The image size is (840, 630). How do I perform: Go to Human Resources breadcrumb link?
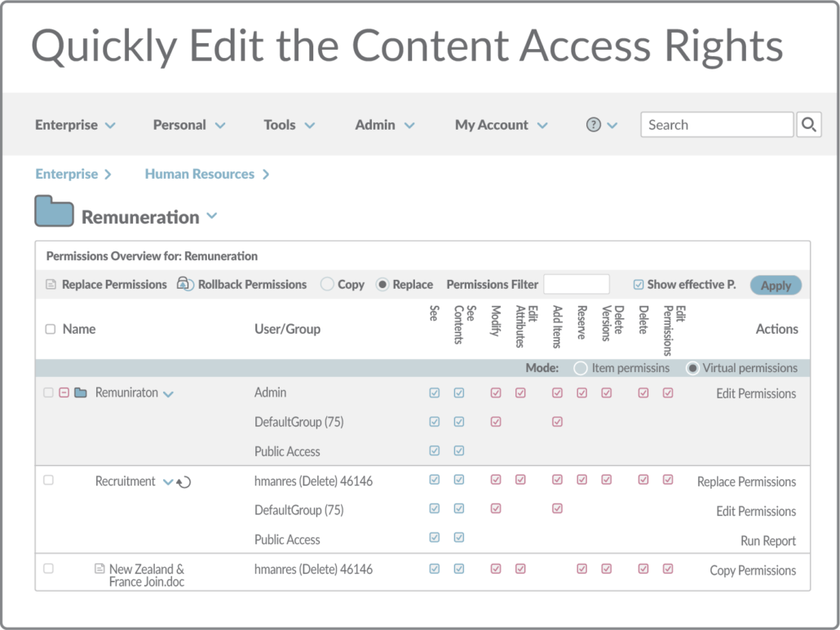tap(200, 174)
